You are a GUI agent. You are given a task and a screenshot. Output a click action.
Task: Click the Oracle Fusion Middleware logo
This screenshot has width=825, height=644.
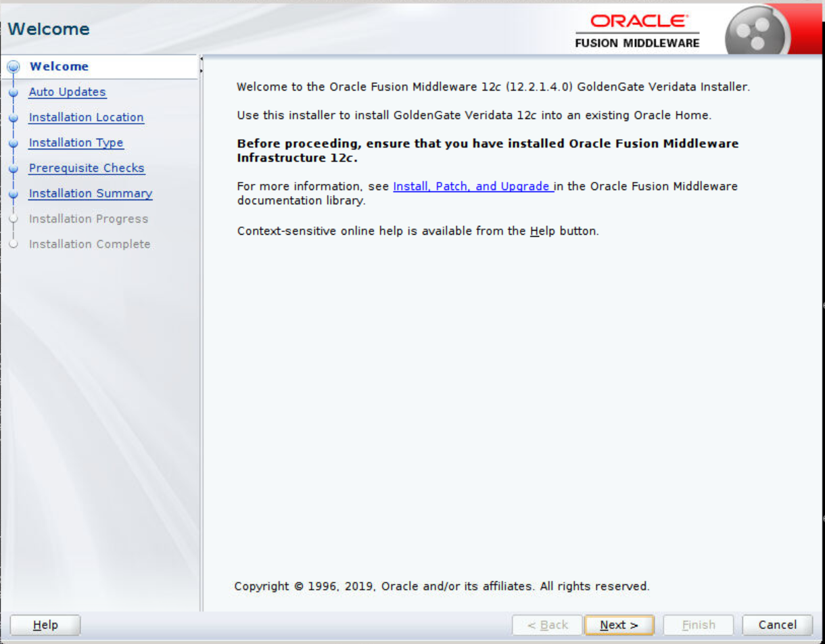pos(638,31)
